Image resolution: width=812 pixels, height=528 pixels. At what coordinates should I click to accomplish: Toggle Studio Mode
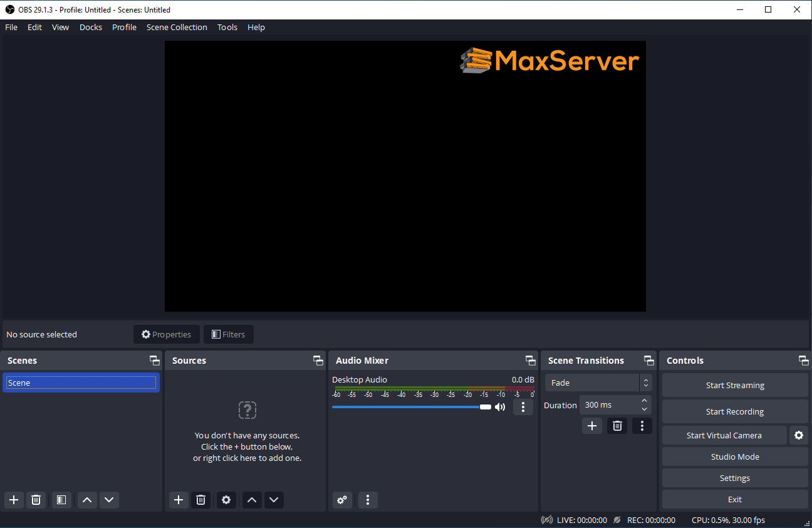[x=734, y=457]
